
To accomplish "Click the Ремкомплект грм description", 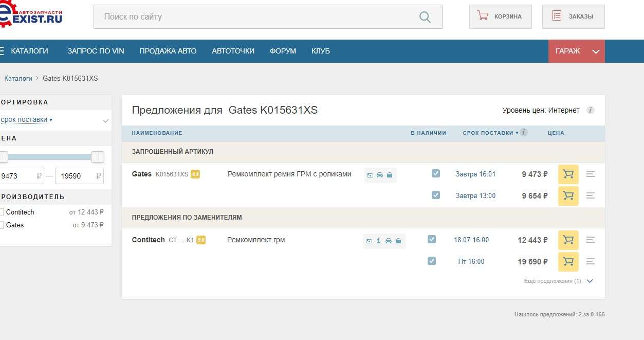I will pyautogui.click(x=256, y=240).
